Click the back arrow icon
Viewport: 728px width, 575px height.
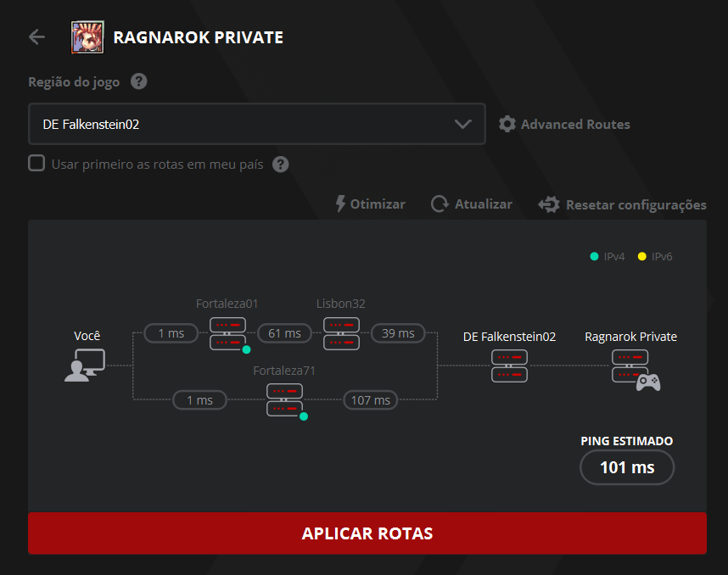36,36
